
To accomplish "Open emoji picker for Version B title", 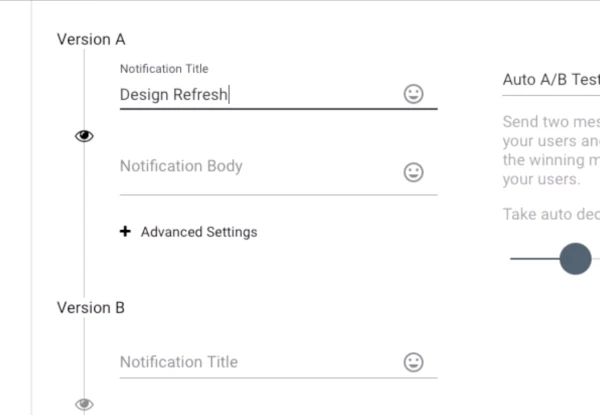I will click(x=413, y=362).
